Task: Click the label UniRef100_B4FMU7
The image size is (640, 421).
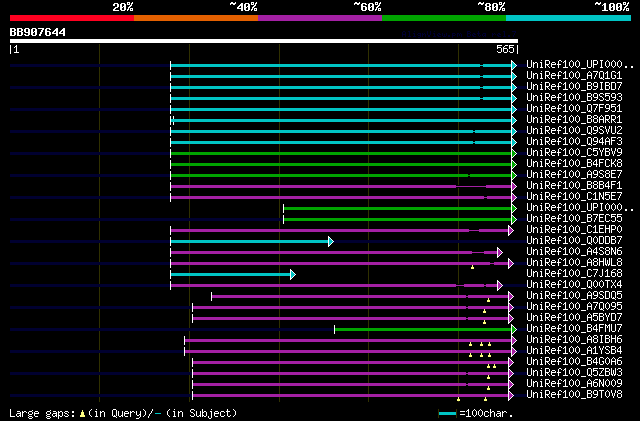Action: [x=574, y=329]
